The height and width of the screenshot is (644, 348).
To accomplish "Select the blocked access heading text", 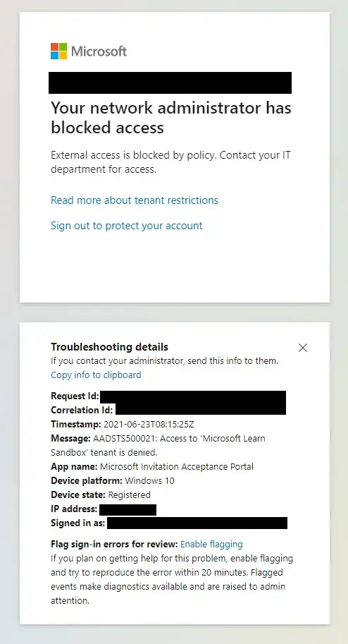I will (171, 118).
